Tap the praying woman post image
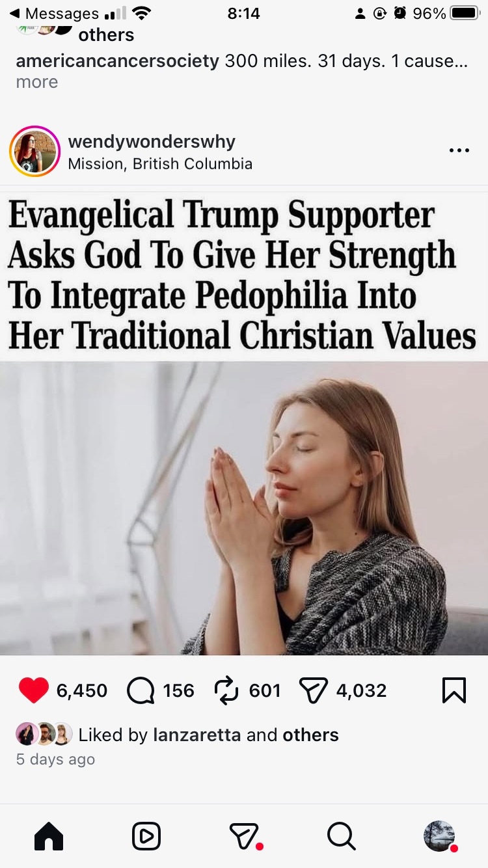The image size is (488, 868). [244, 508]
